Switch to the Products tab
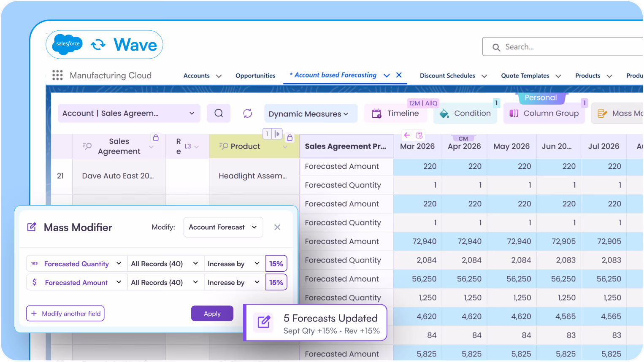The height and width of the screenshot is (362, 644). (x=587, y=76)
